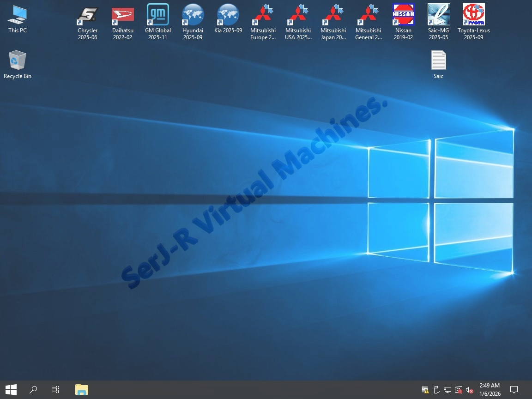Screen dimensions: 532x399
Task: Click the Saic-MG 2025-05 icon
Action: pyautogui.click(x=438, y=15)
